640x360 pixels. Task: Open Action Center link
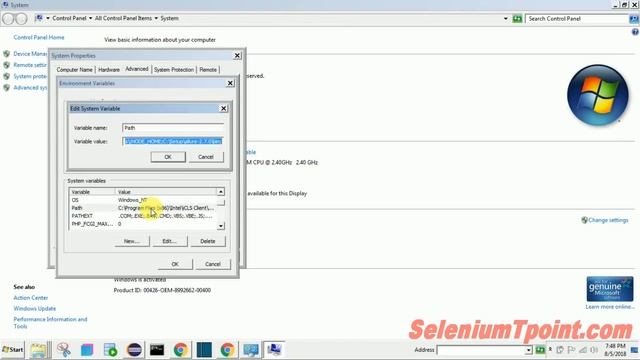31,298
